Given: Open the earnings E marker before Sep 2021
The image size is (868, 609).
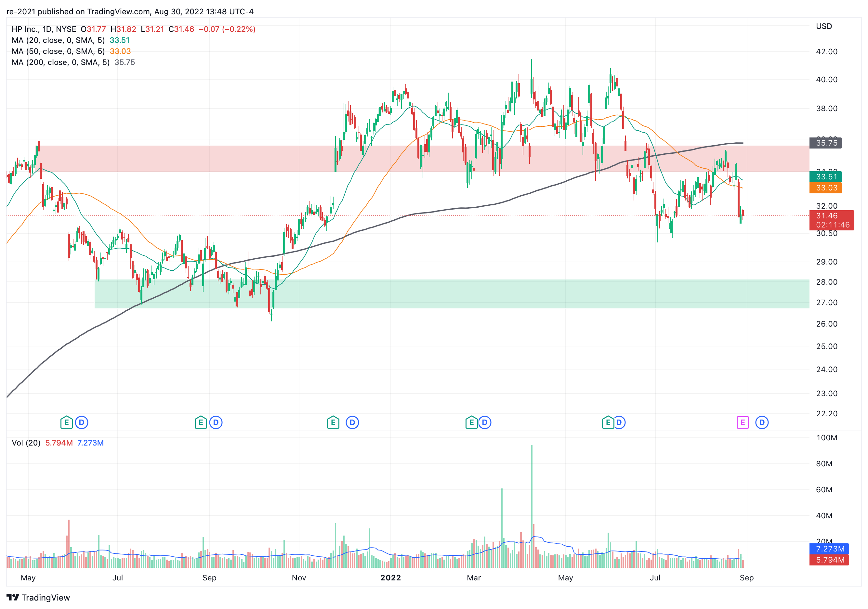Looking at the screenshot, I should coord(200,422).
